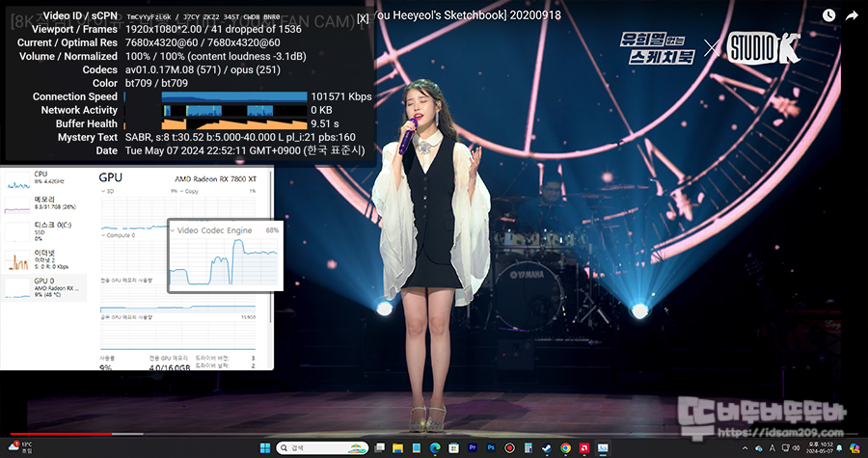Screen dimensions: 868x458
Task: Click the Current Res 7680x4320@60 text
Action: 163,42
